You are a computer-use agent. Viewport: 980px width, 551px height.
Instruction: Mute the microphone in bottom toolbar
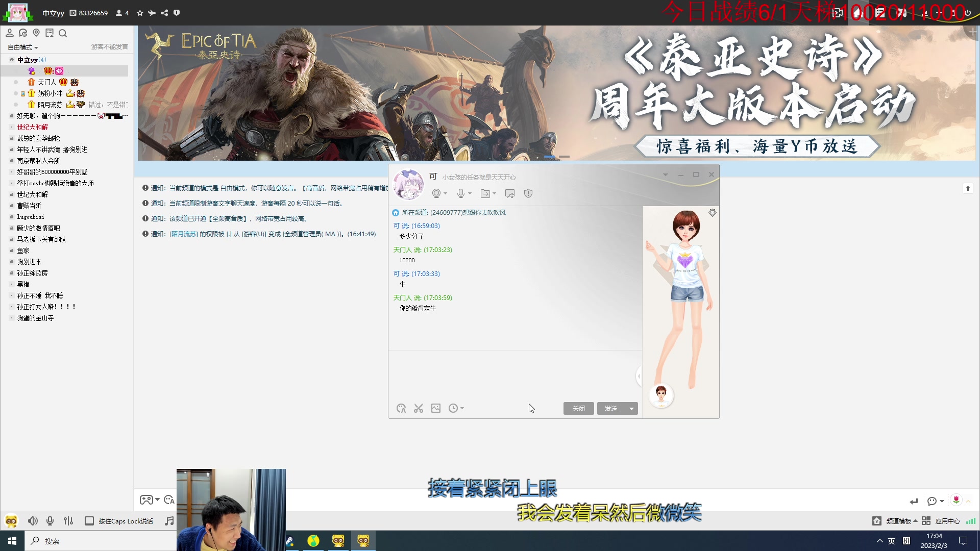tap(50, 521)
